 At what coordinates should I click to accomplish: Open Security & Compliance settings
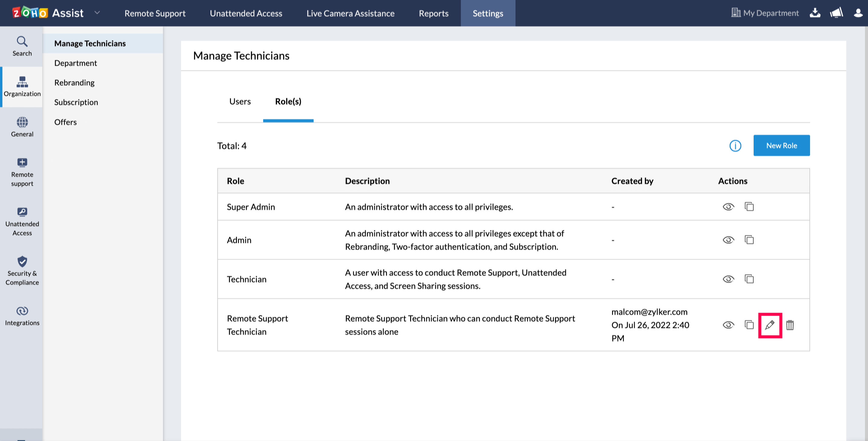22,270
